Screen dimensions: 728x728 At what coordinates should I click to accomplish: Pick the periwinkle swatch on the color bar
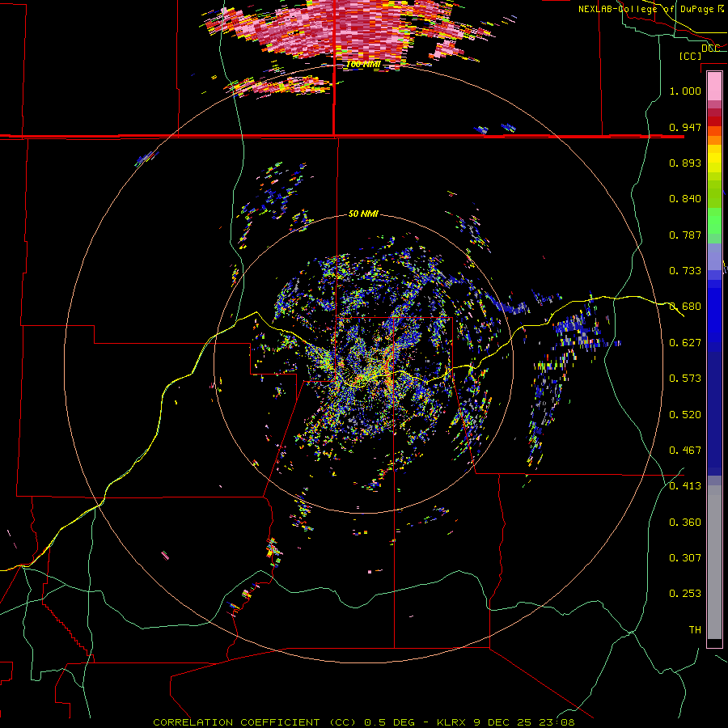point(714,256)
